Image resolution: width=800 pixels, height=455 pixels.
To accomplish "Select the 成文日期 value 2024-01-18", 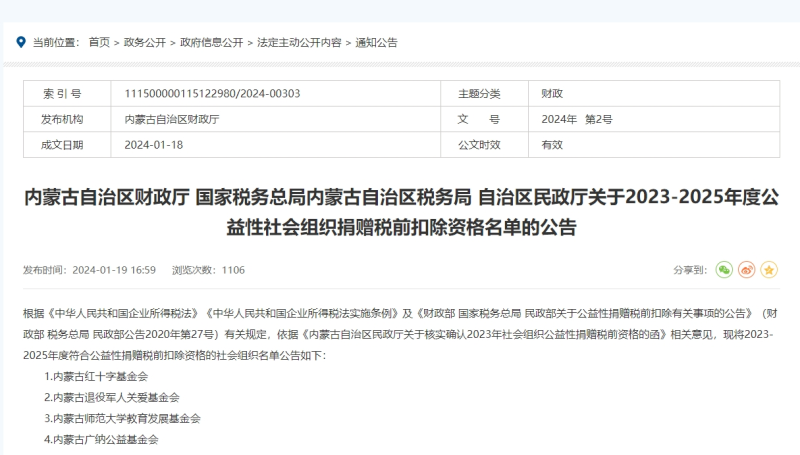I will (x=153, y=145).
